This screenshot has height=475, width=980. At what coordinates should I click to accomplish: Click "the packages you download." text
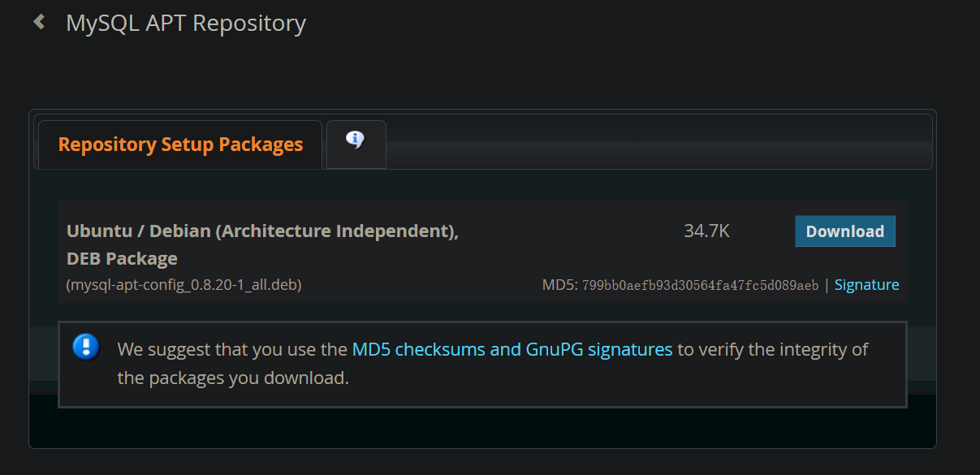click(233, 378)
